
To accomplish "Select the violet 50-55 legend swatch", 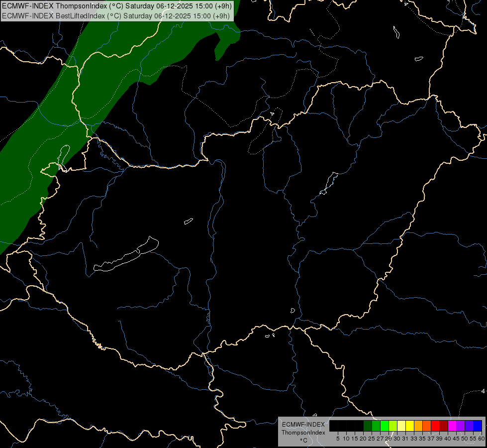I will (x=469, y=426).
